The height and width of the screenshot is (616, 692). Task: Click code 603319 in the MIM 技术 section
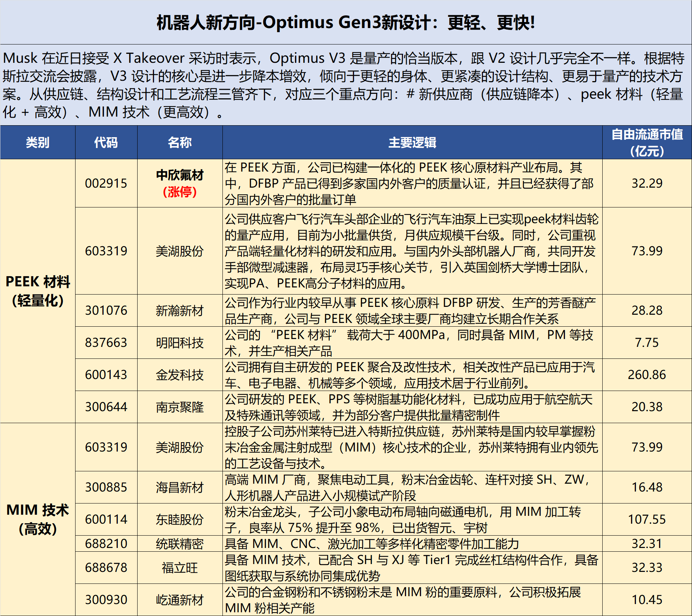click(x=106, y=447)
